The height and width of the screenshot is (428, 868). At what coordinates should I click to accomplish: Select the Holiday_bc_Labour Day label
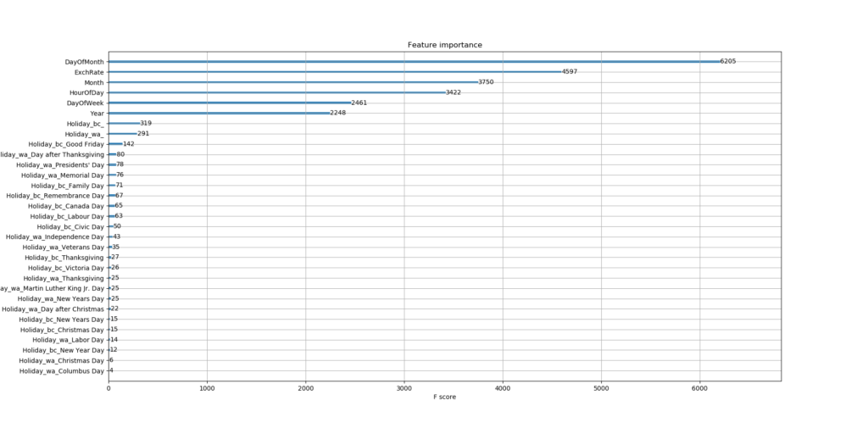point(67,216)
